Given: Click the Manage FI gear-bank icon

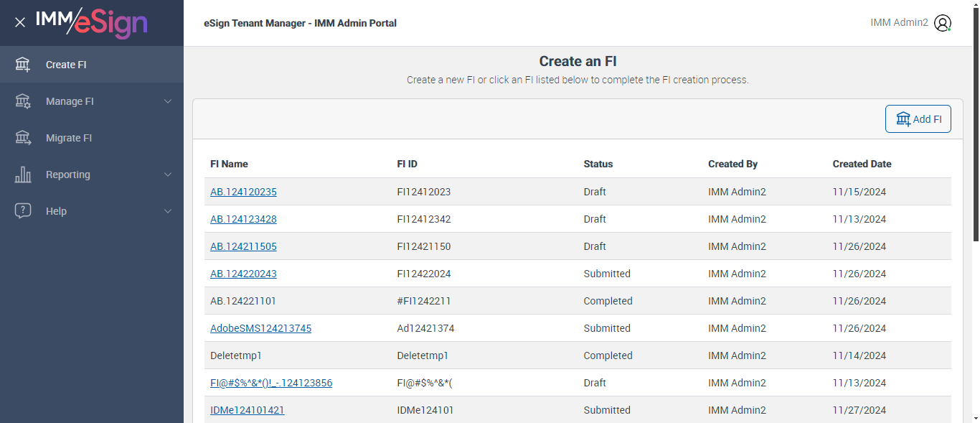Looking at the screenshot, I should (23, 101).
